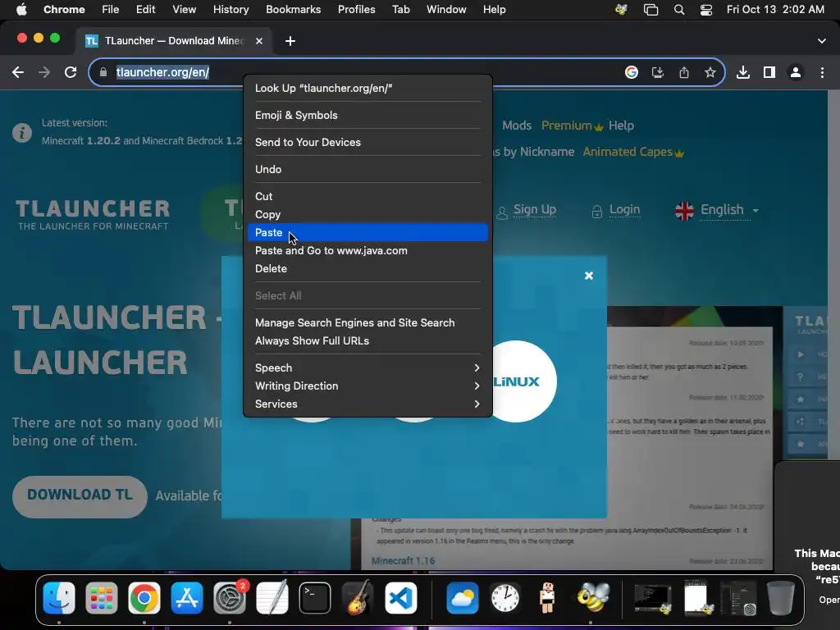Click the install page icon in the address bar
Screen dimensions: 840x630
click(657, 72)
